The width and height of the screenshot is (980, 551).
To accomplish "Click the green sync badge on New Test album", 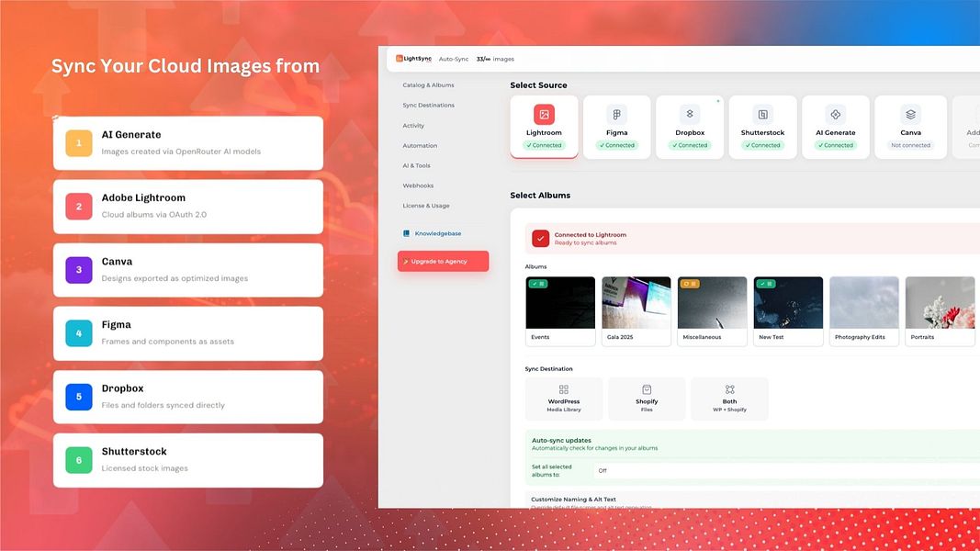I will (766, 284).
